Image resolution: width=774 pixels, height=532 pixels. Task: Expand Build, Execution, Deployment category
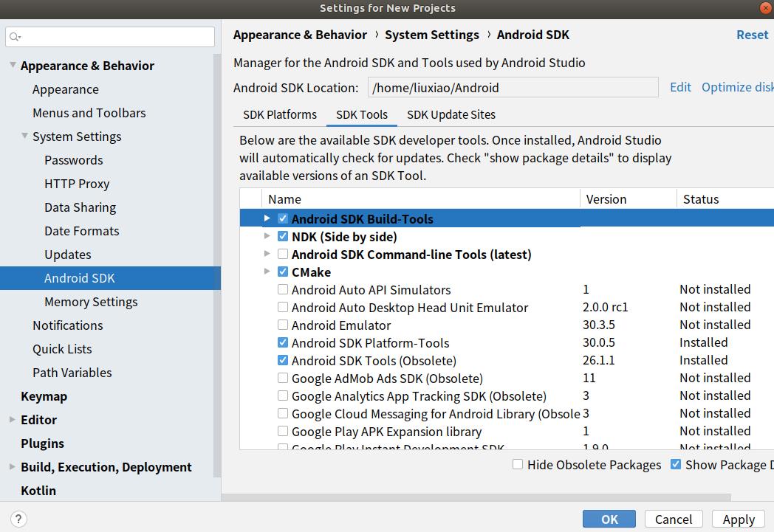tap(13, 467)
